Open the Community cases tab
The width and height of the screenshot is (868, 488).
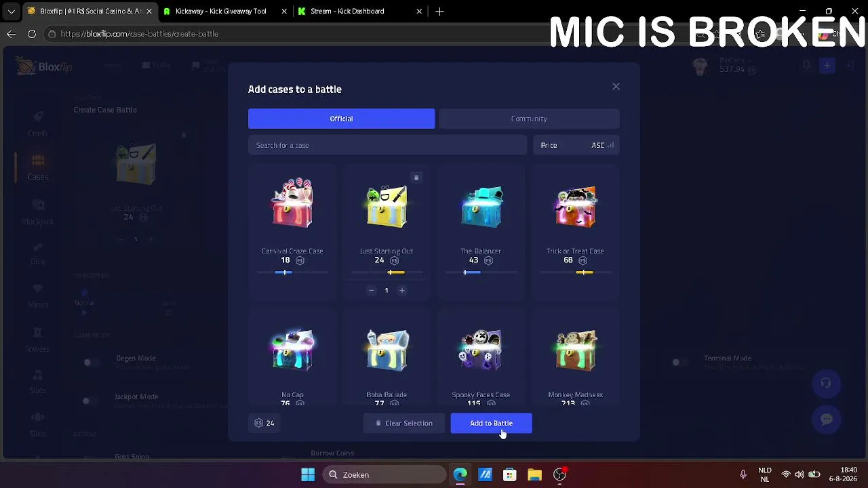click(529, 119)
